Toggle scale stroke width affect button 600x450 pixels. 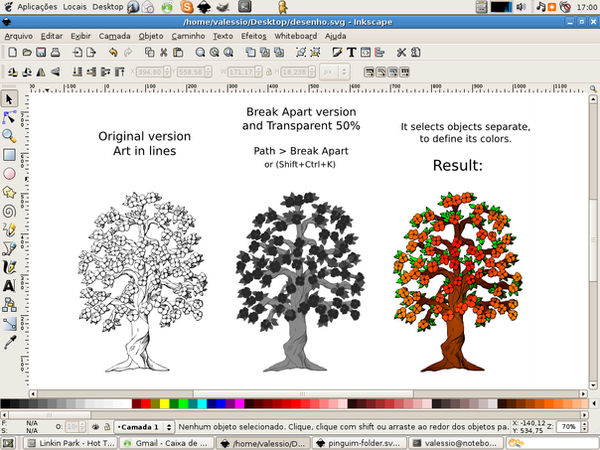[369, 72]
